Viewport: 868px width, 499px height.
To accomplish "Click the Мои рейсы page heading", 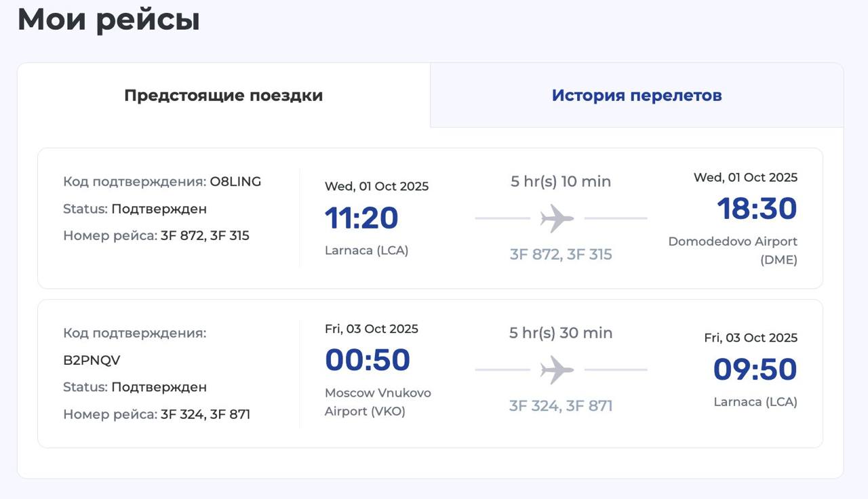I will coord(108,19).
